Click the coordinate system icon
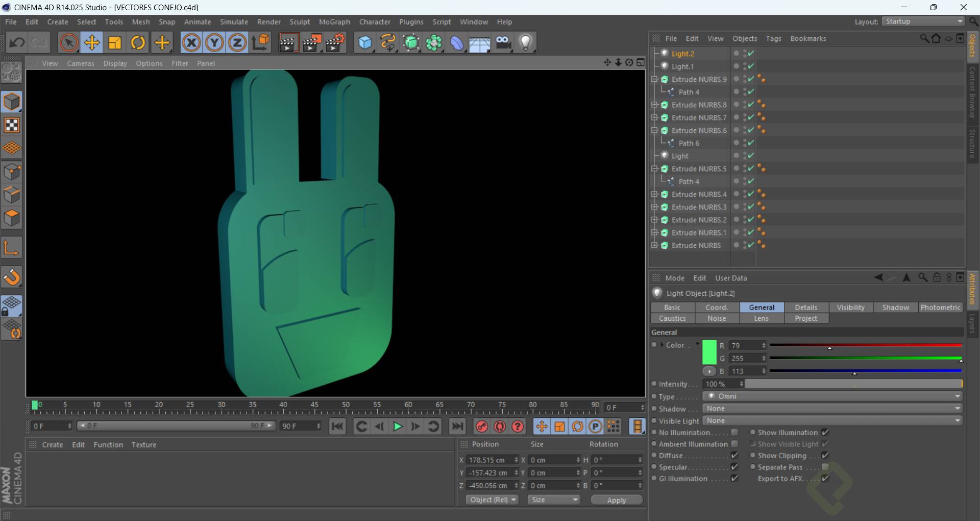 pyautogui.click(x=260, y=42)
